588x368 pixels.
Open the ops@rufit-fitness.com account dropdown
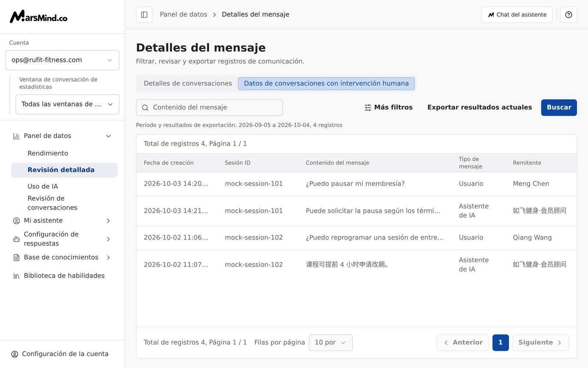click(62, 60)
